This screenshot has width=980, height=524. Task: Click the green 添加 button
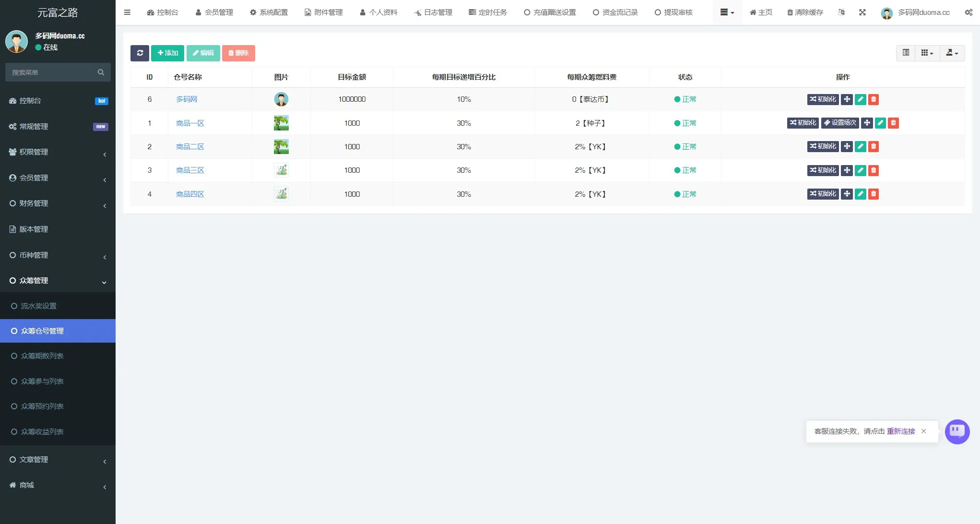pyautogui.click(x=167, y=53)
